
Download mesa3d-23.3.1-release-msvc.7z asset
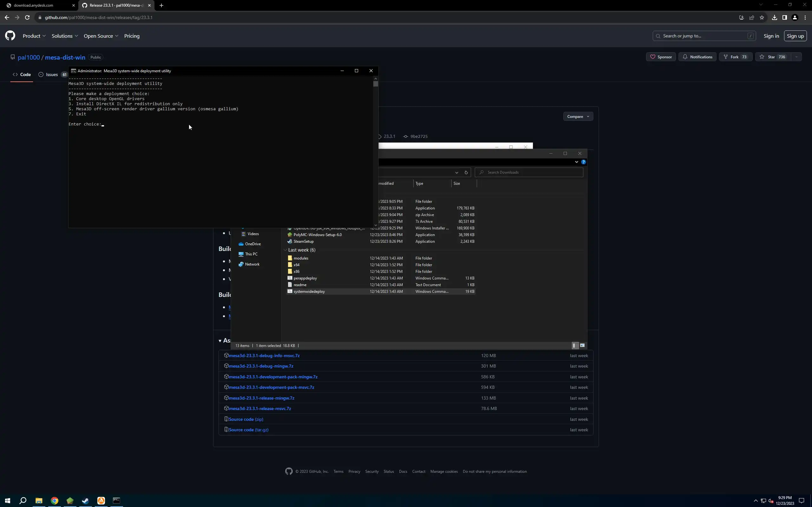[260, 408]
